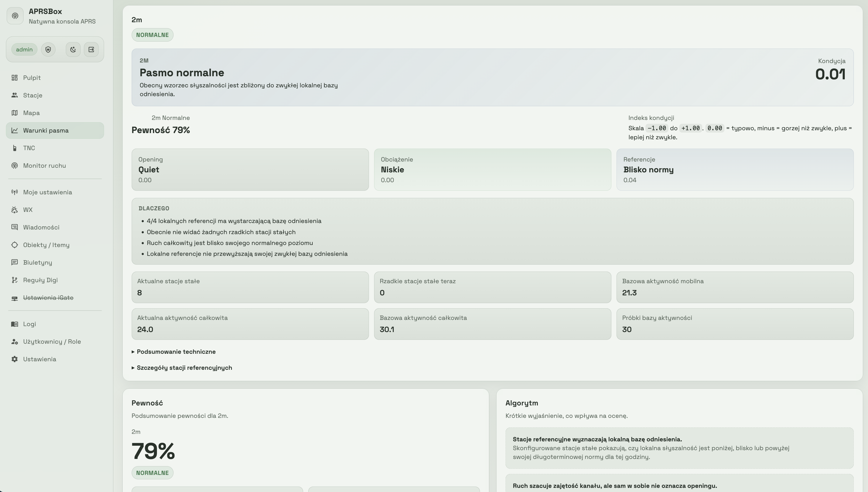868x492 pixels.
Task: Open Logi from sidebar
Action: pos(29,324)
